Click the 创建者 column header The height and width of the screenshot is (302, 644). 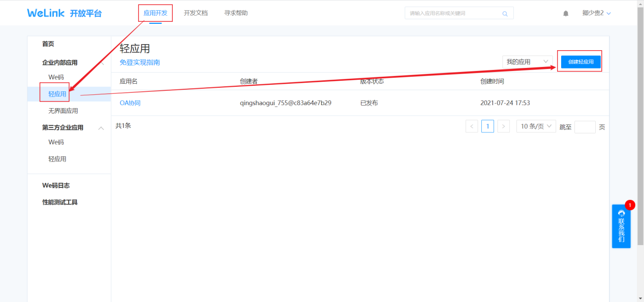[249, 81]
